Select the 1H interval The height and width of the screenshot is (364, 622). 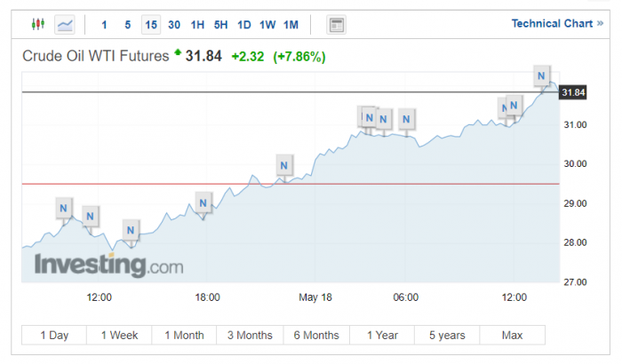pos(197,24)
